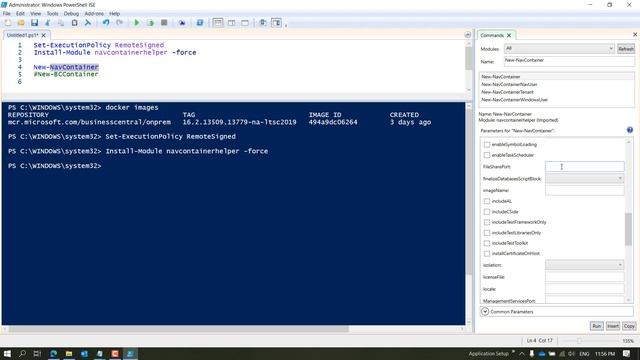Image resolution: width=640 pixels, height=360 pixels.
Task: Adjust the zoom slider in the status bar
Action: (x=579, y=341)
